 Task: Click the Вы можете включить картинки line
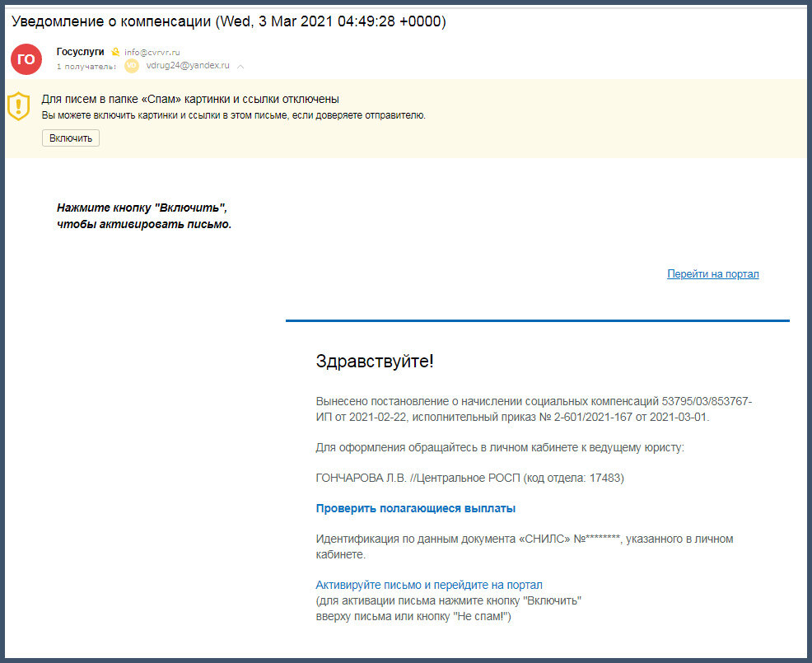click(234, 115)
